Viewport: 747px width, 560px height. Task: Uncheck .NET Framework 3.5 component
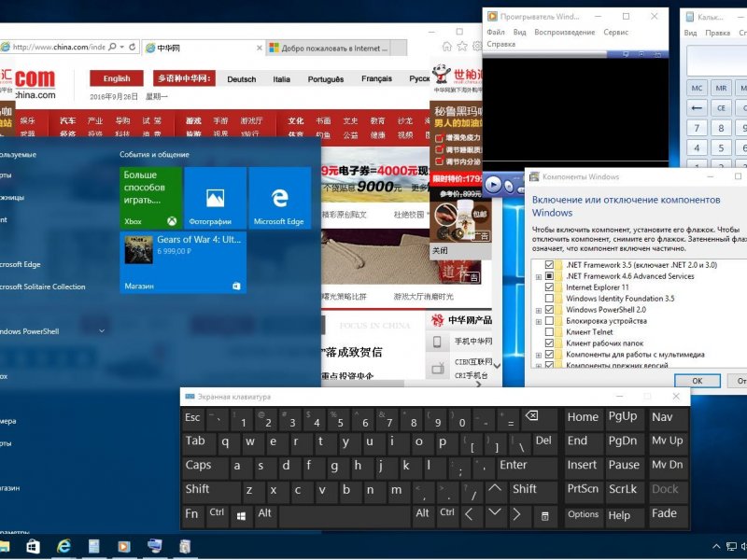549,265
